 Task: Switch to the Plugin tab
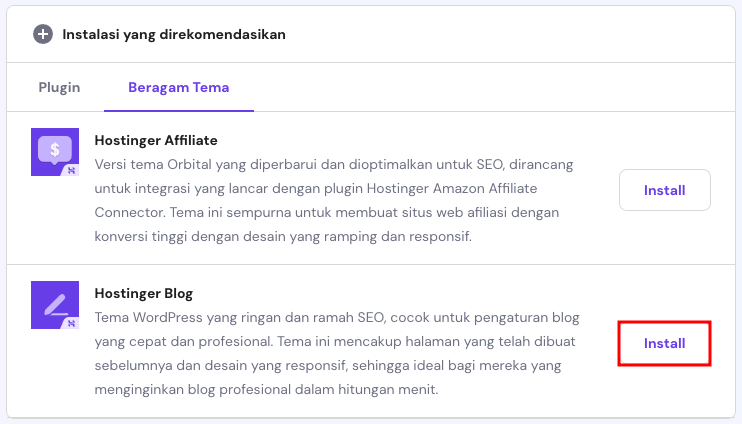tap(59, 87)
